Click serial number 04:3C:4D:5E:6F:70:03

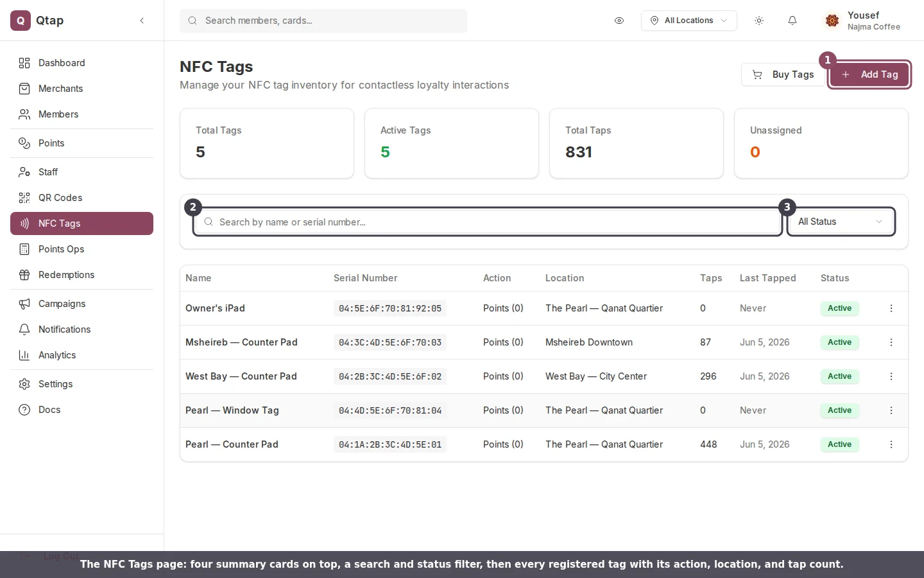[x=390, y=342]
